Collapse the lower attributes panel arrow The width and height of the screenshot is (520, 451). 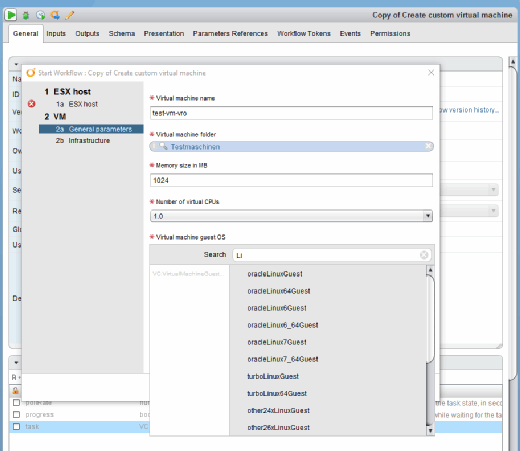[16, 362]
